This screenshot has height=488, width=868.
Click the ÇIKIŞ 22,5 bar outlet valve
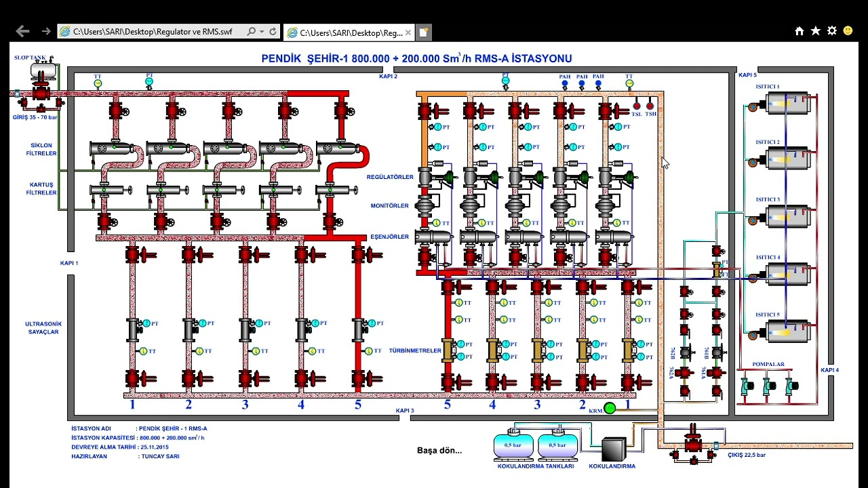tap(692, 445)
